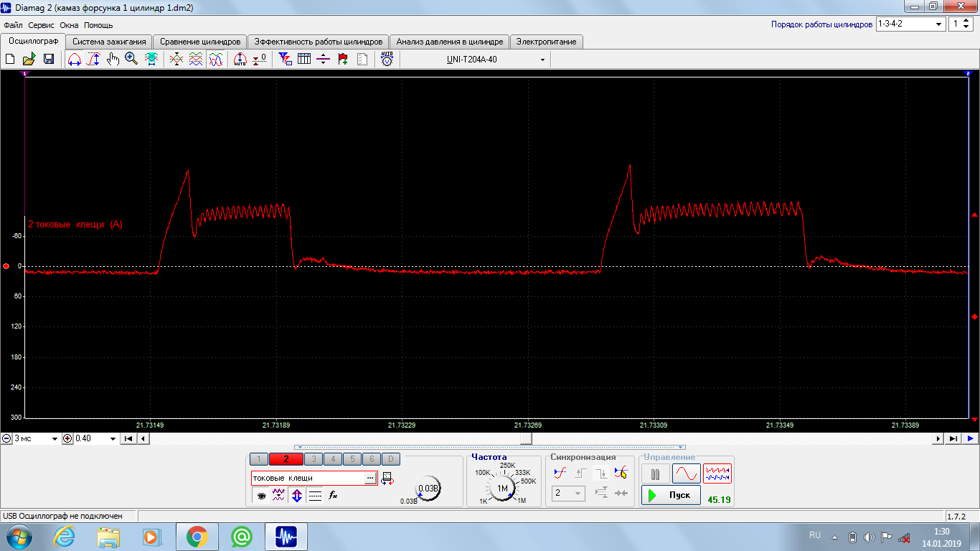
Task: Click the stacked green-red waveforms icon
Action: [x=195, y=60]
